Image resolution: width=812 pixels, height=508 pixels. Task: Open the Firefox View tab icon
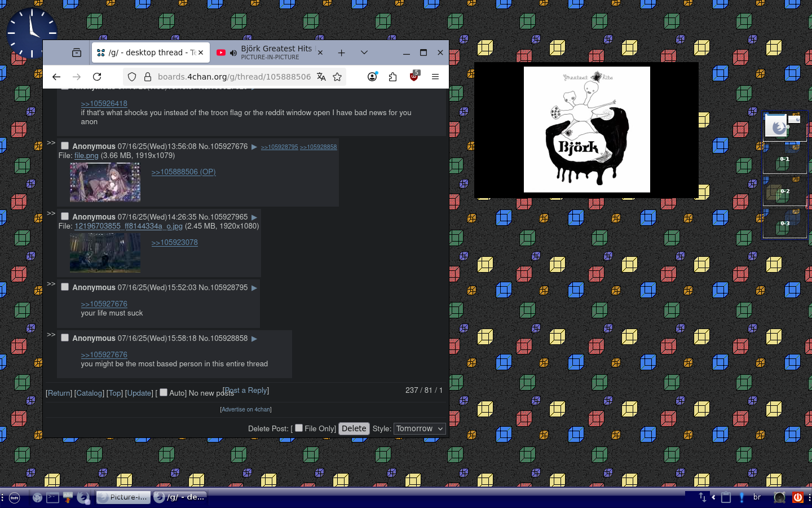pos(77,52)
